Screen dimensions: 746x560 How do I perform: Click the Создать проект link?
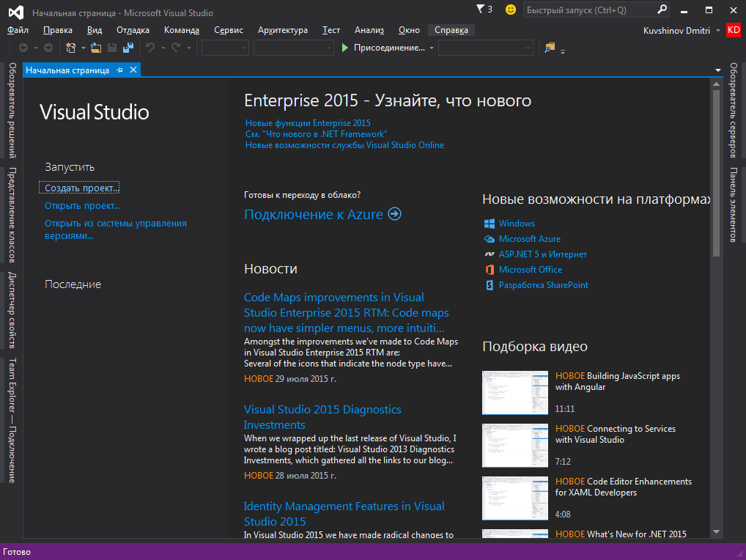81,188
